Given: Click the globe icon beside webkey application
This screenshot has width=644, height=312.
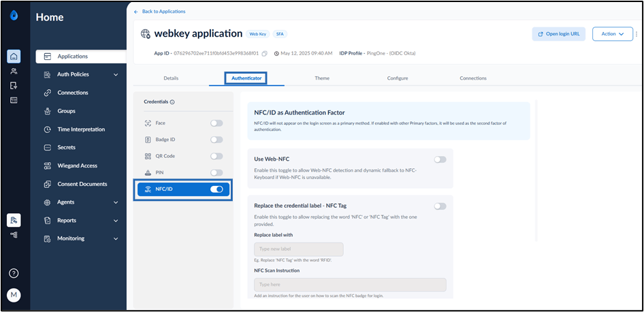Looking at the screenshot, I should 146,33.
